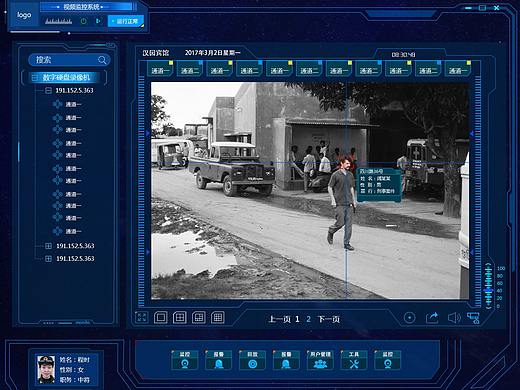Click the 姓名：程时 operator name text
520x390 pixels.
point(74,360)
